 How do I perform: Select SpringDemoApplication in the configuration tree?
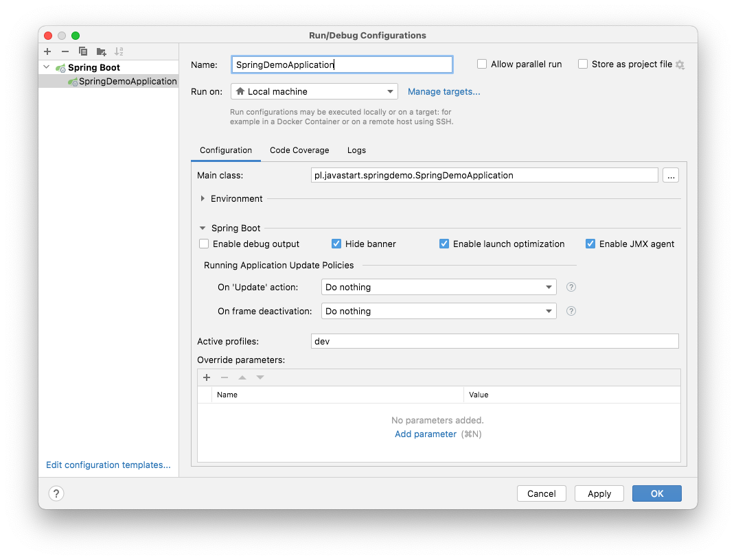click(x=108, y=82)
